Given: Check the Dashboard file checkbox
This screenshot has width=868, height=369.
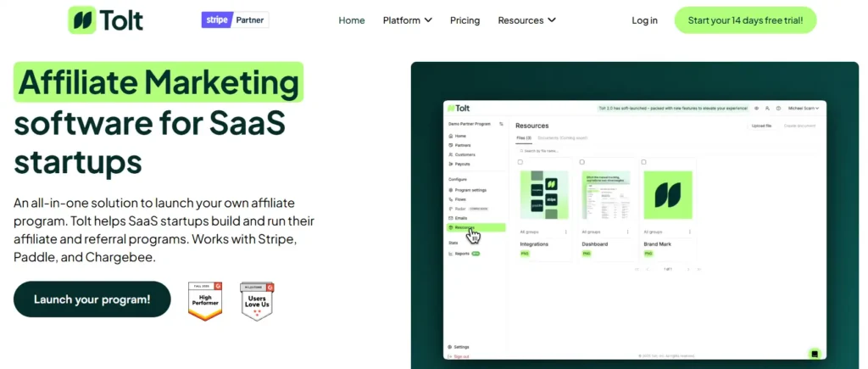Looking at the screenshot, I should click(582, 162).
